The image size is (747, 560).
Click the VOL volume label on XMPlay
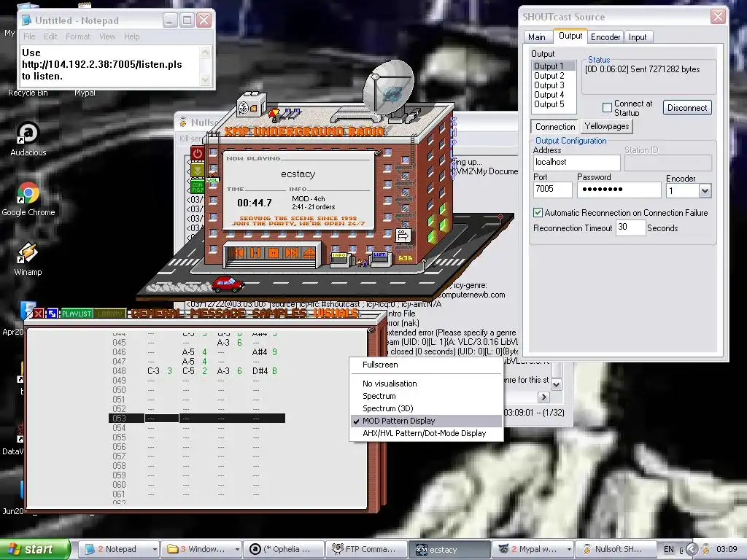pos(212,180)
